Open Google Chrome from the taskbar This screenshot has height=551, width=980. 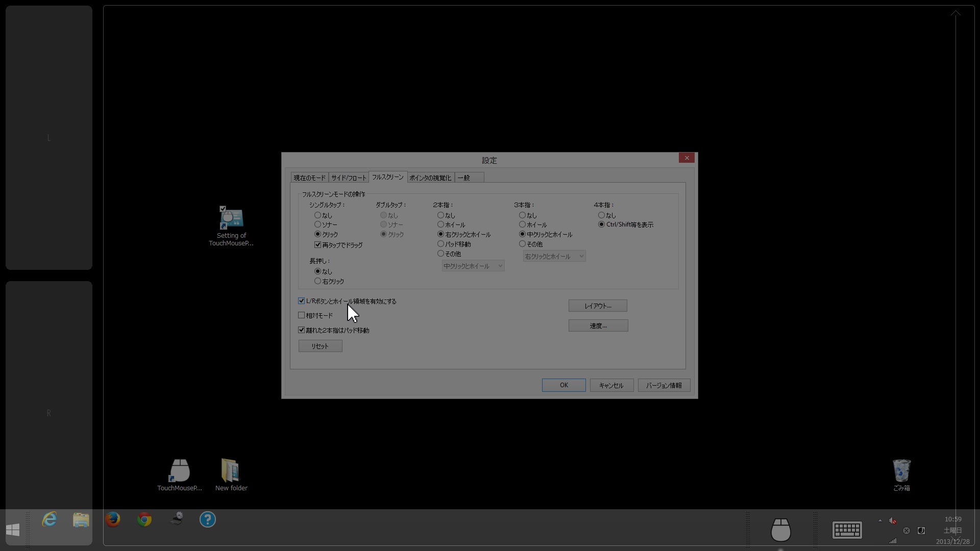[144, 519]
